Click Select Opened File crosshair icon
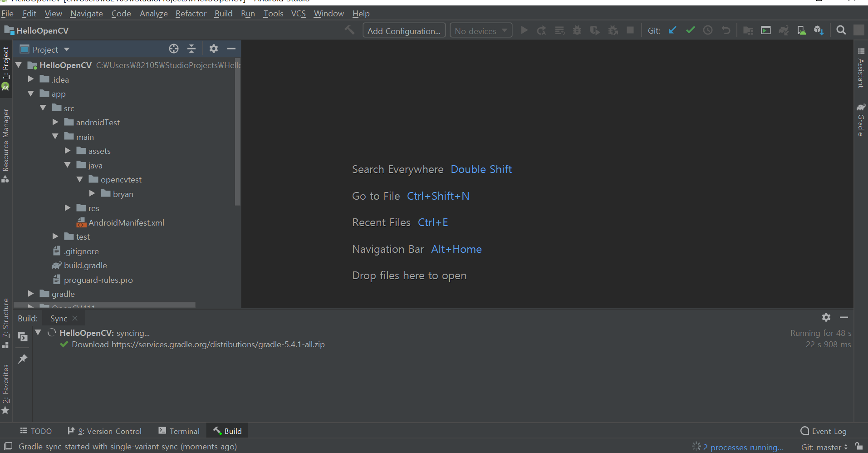The height and width of the screenshot is (453, 868). [174, 49]
